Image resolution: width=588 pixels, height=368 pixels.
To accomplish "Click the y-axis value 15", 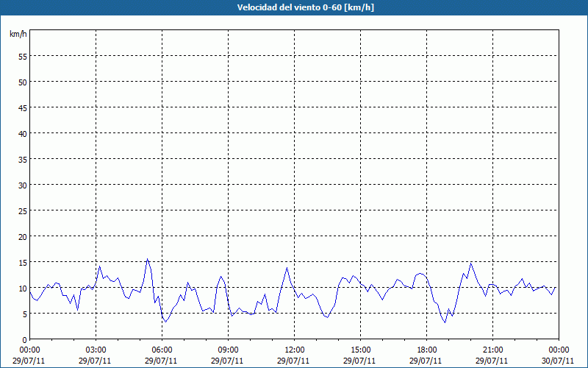I will 23,263.
